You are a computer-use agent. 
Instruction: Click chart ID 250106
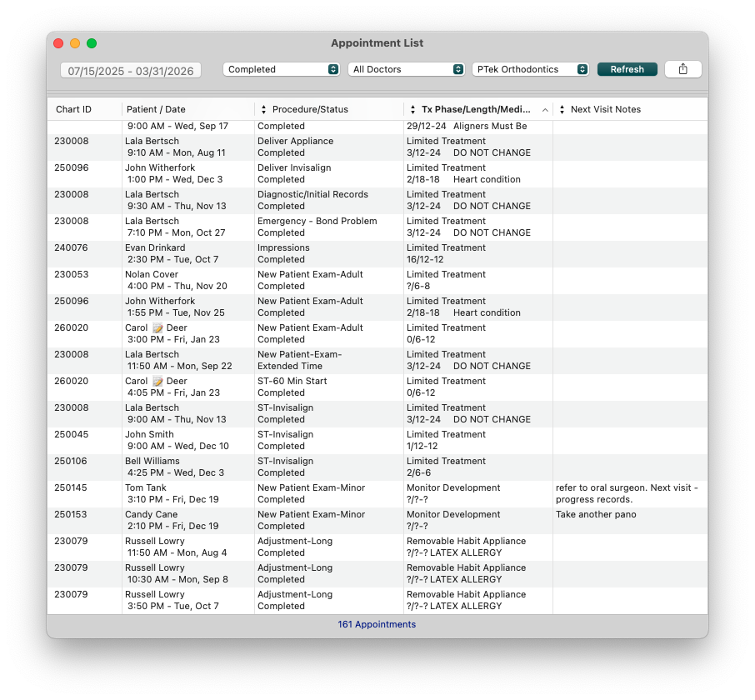71,461
